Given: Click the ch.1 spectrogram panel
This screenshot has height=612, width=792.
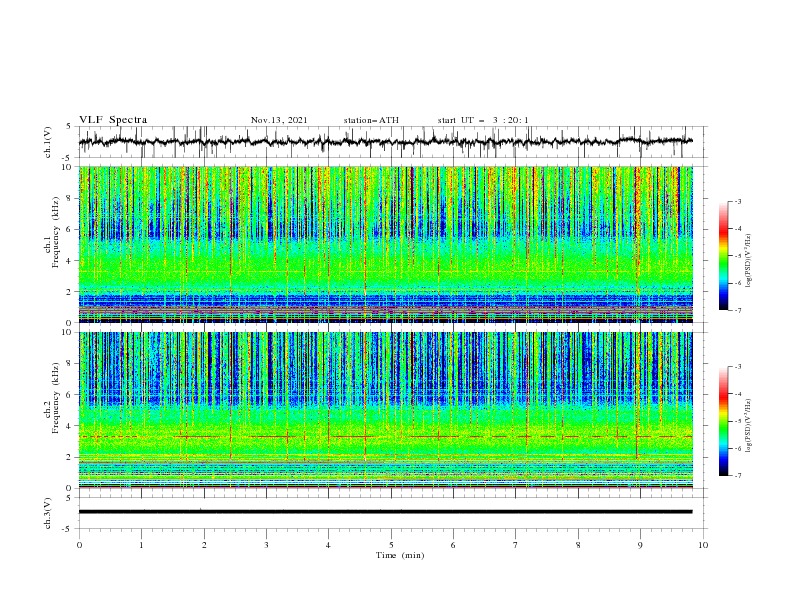Looking at the screenshot, I should pos(386,244).
